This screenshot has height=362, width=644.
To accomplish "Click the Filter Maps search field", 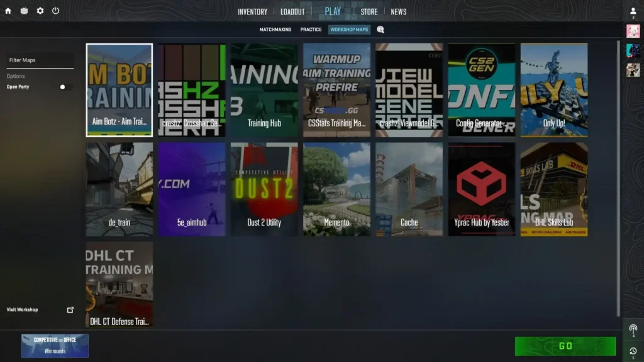I will 40,60.
